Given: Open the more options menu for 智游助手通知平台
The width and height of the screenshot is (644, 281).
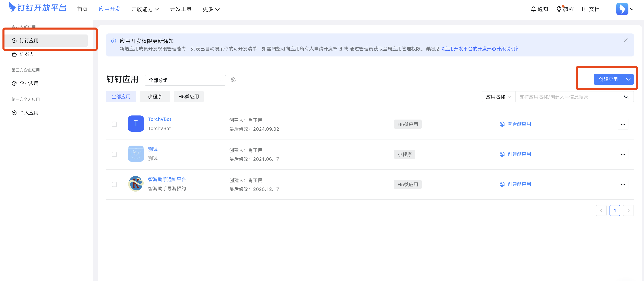Looking at the screenshot, I should click(623, 184).
